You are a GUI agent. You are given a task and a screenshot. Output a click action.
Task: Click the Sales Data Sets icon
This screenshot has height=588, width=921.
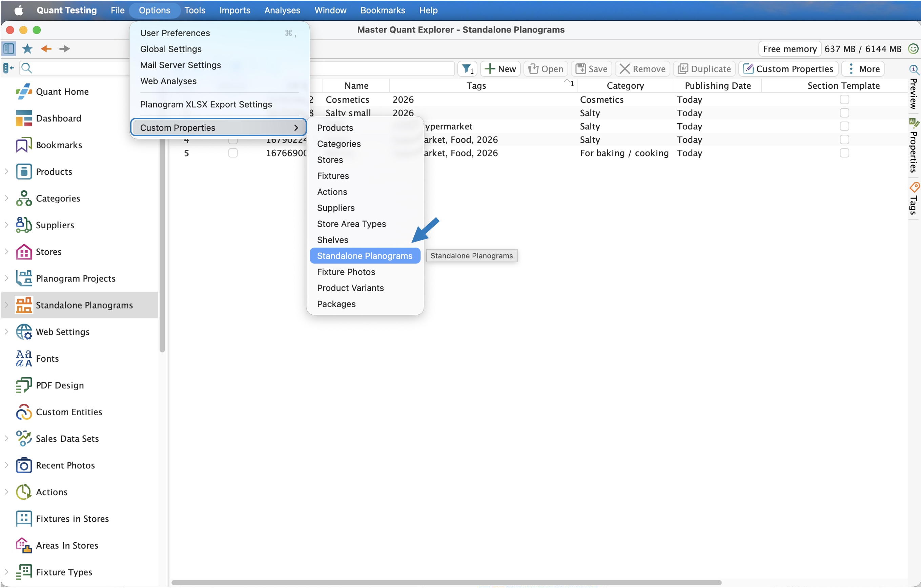click(24, 439)
